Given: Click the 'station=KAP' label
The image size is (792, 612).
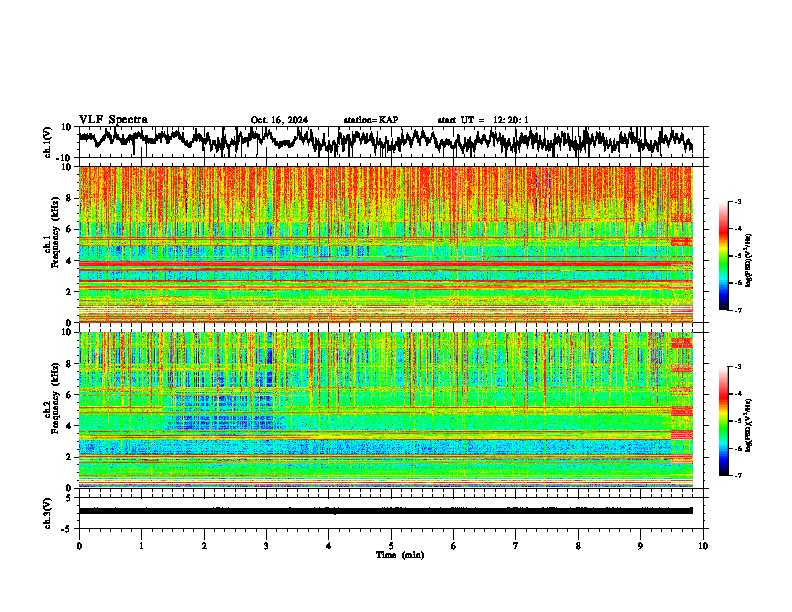Looking at the screenshot, I should click(371, 120).
